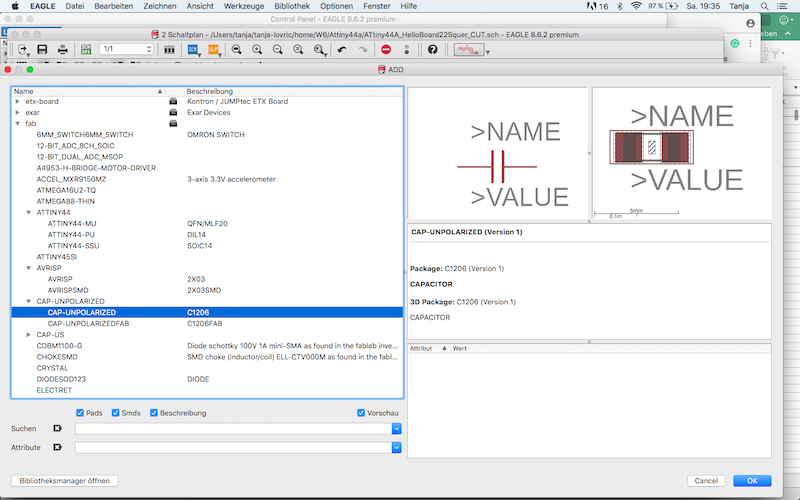
Task: Collapse the AVRISP device group
Action: pyautogui.click(x=29, y=268)
